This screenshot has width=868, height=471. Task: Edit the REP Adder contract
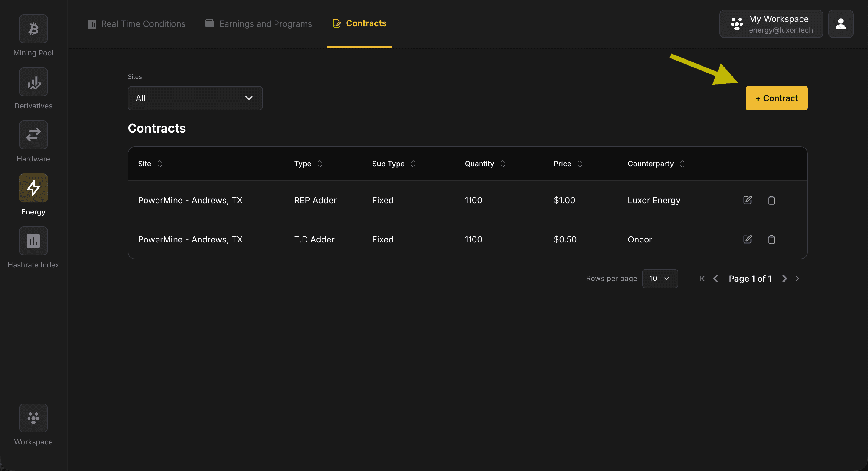747,200
